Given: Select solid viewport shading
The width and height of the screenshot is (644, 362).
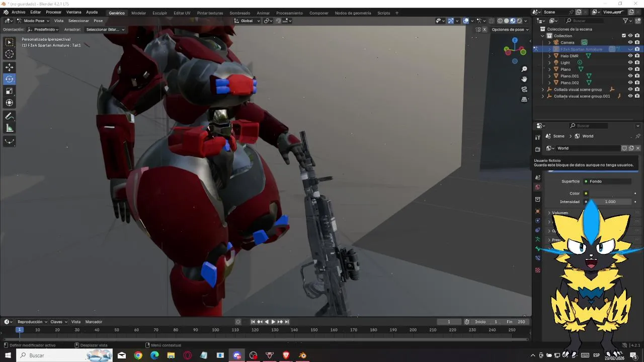Looking at the screenshot, I should pyautogui.click(x=507, y=21).
